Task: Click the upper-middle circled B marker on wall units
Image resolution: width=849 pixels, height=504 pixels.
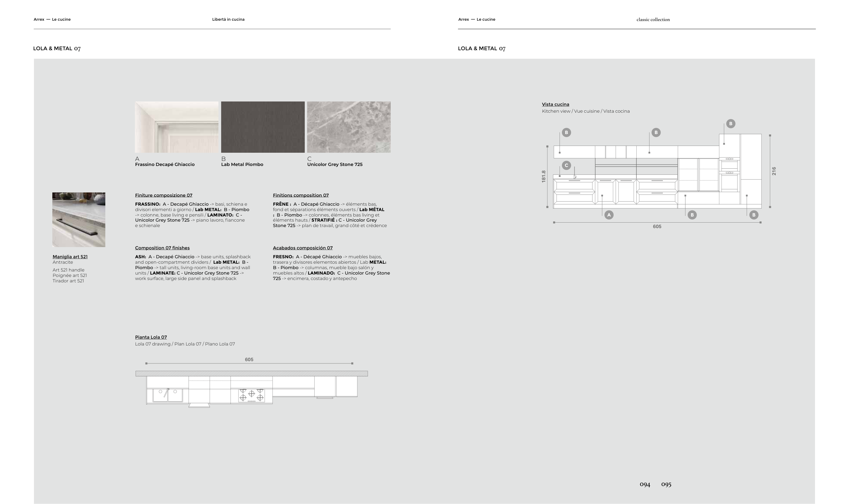Action: [656, 132]
